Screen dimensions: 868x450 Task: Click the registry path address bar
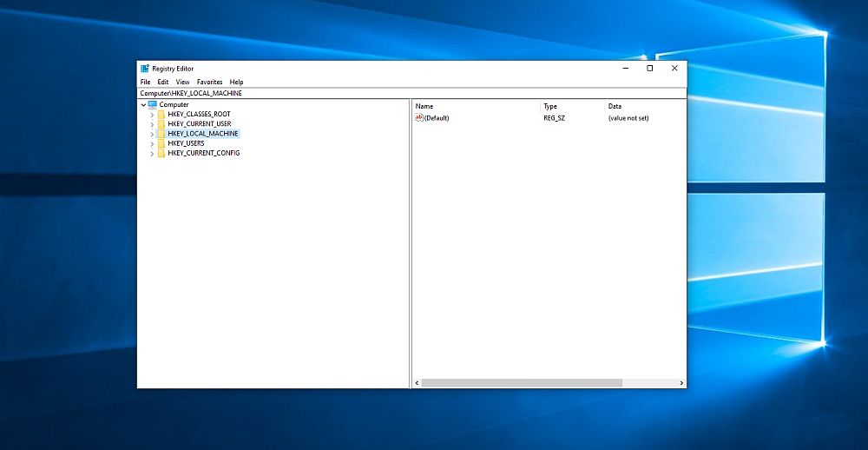(x=411, y=93)
